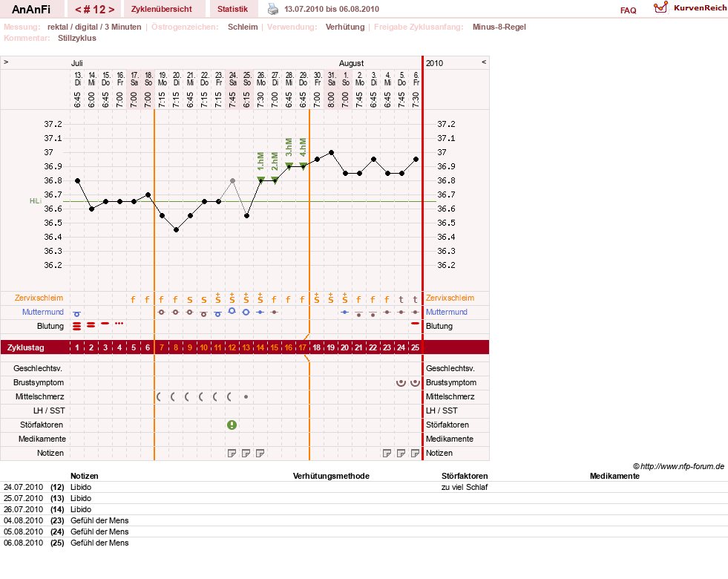
Task: Click the 't' cervical mucus symbol on day 24
Action: (x=401, y=299)
